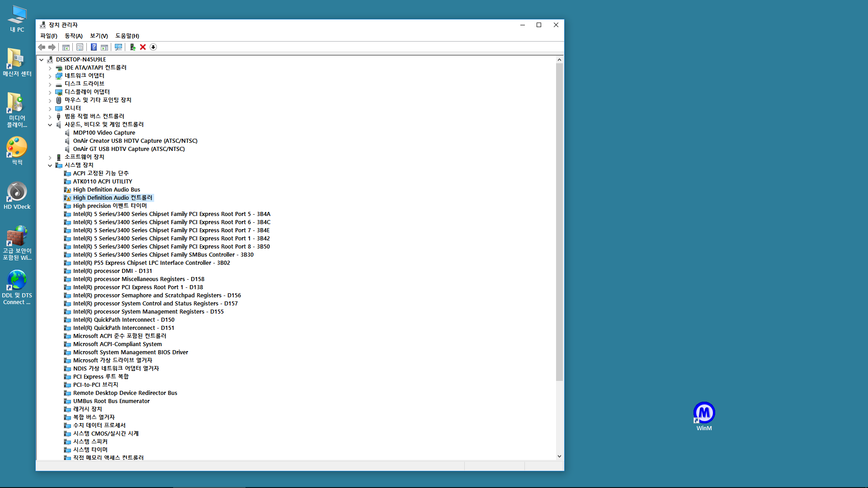
Task: Click Scan for hardware changes icon
Action: tap(118, 47)
